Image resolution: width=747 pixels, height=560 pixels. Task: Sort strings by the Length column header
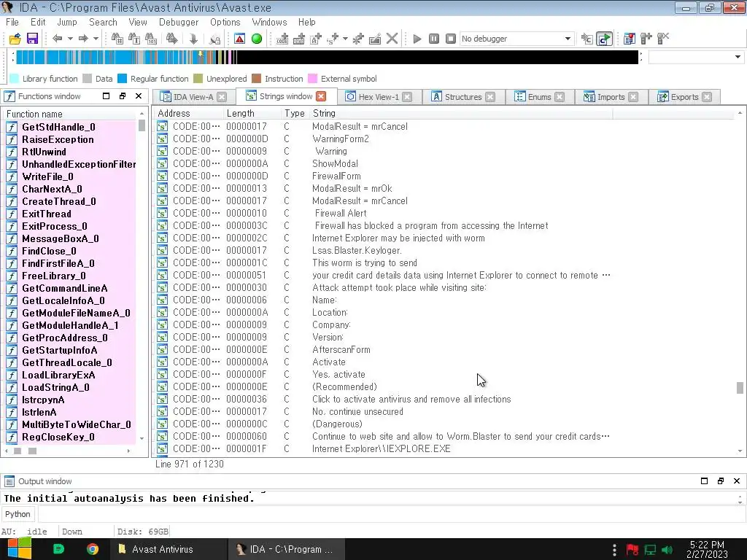[x=252, y=113]
